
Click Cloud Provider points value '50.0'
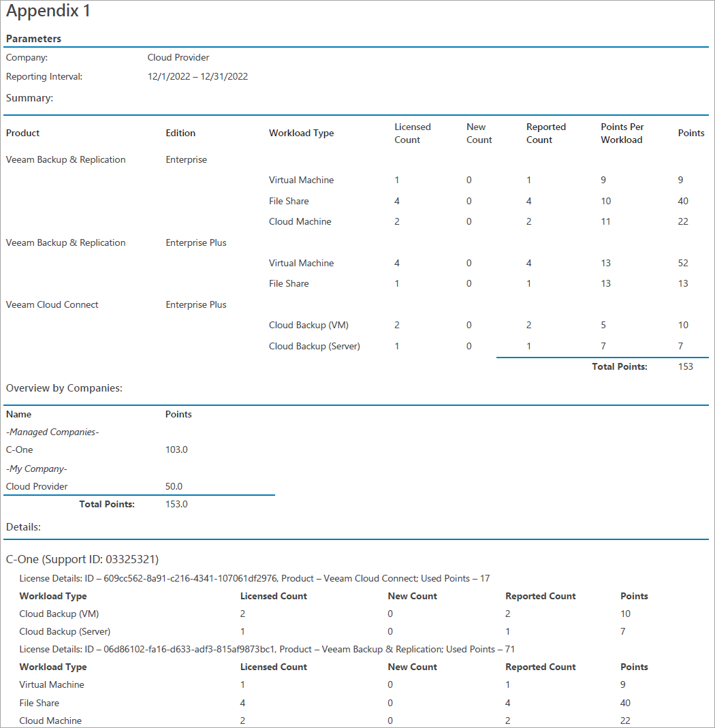click(x=174, y=486)
